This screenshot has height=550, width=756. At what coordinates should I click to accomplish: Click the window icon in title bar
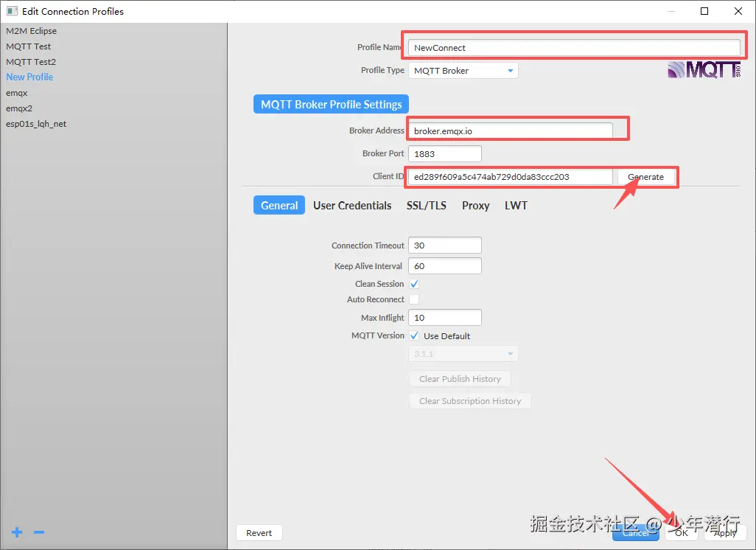pyautogui.click(x=12, y=11)
